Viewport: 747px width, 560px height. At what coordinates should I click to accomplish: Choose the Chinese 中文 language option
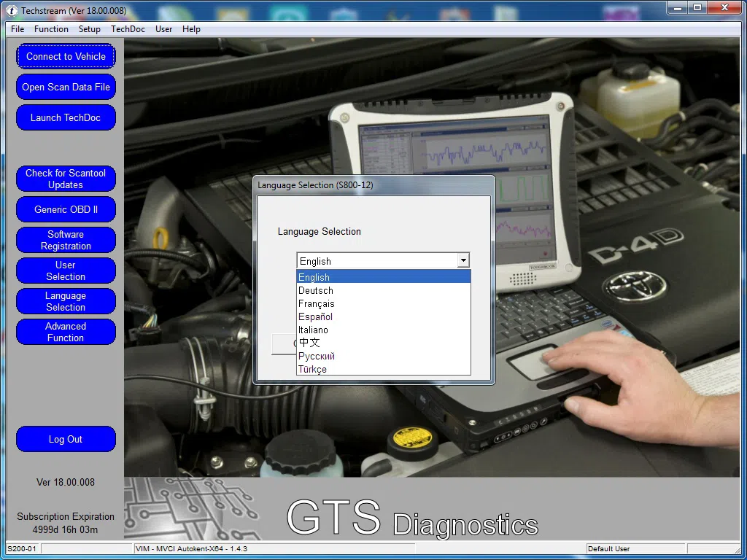(x=309, y=343)
